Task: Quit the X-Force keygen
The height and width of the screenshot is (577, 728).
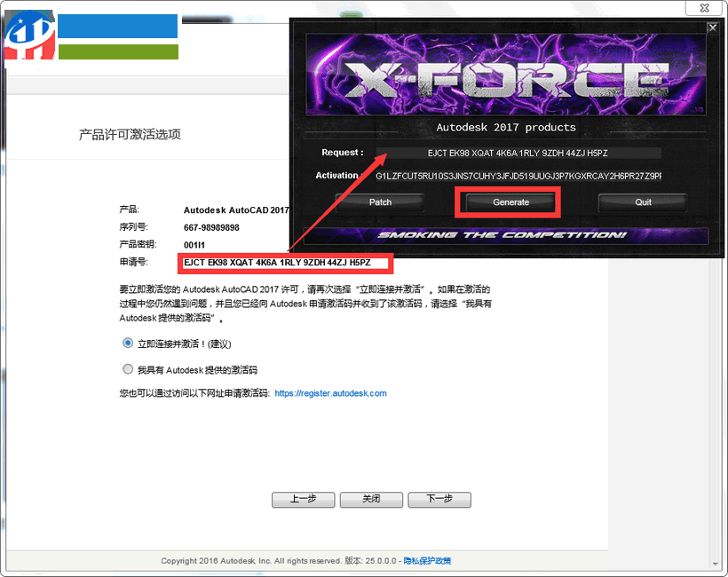Action: [x=643, y=202]
